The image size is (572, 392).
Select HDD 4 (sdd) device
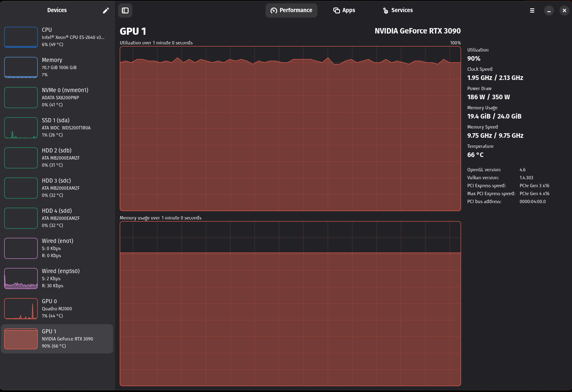click(57, 218)
